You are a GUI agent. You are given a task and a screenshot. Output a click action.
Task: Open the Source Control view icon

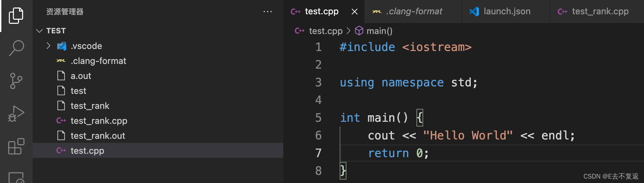click(x=16, y=81)
